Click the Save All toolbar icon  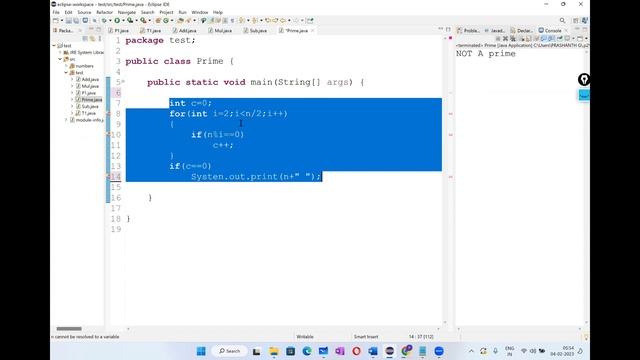point(76,20)
